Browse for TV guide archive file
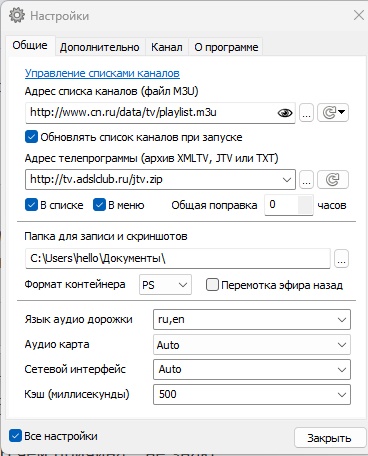Screen dimensions: 368x456 pyautogui.click(x=306, y=180)
